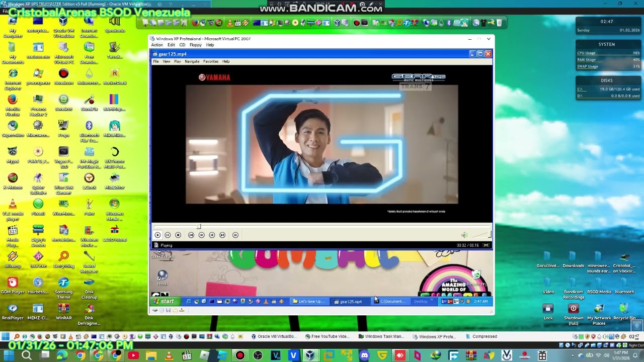
Task: Open Virtual PC CD menu
Action: pyautogui.click(x=182, y=45)
